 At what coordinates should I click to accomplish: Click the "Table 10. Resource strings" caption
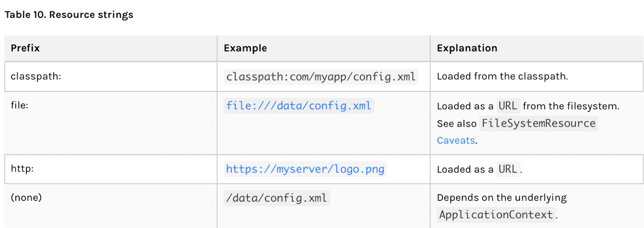(69, 15)
